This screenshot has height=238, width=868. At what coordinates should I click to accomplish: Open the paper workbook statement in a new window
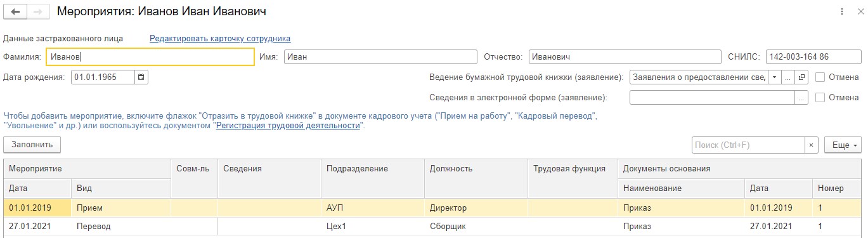click(801, 77)
